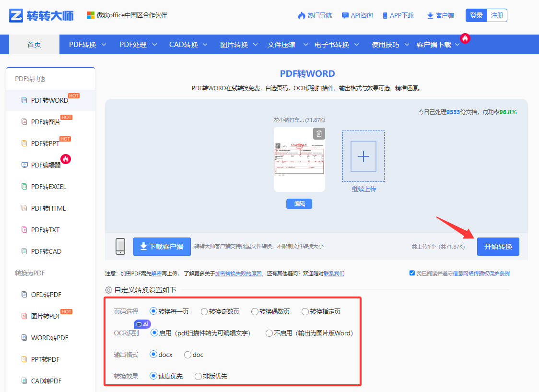This screenshot has width=539, height=392.
Task: Click the PDF转CAD sidebar icon
Action: pos(24,251)
